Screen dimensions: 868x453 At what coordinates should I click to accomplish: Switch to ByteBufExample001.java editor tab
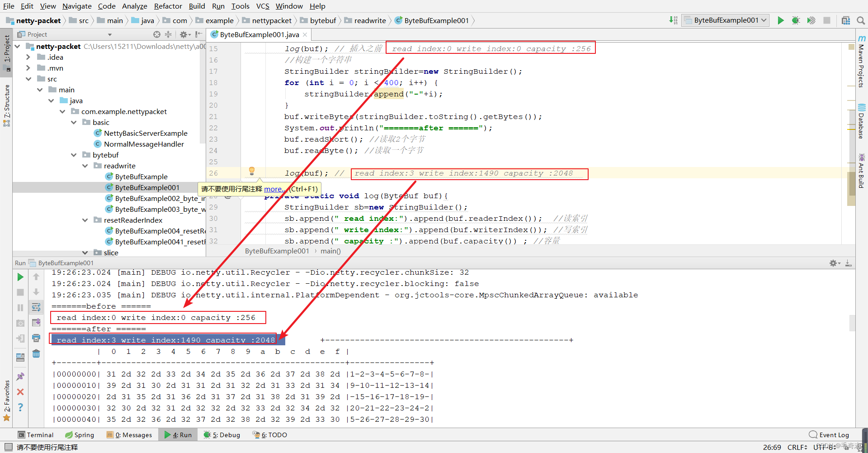pos(259,34)
